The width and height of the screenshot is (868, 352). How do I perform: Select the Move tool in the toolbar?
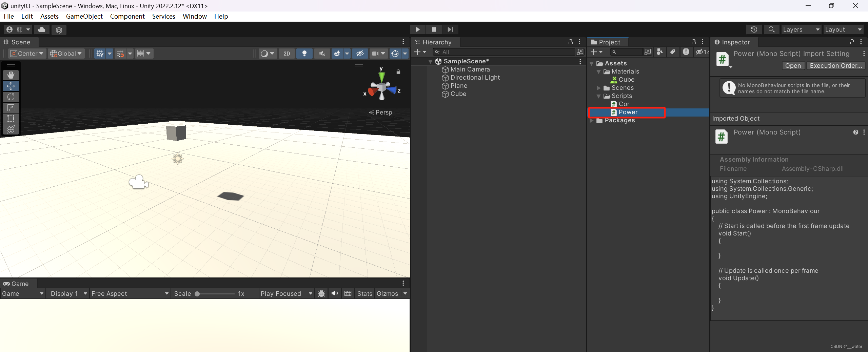pos(11,86)
